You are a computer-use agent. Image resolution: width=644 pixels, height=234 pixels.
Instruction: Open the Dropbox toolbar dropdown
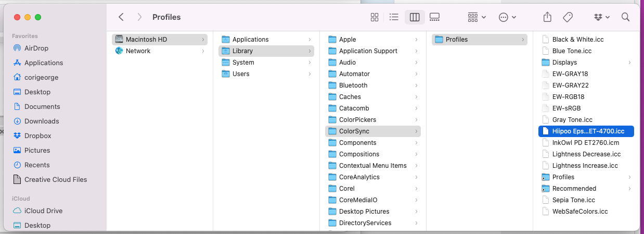tap(601, 17)
